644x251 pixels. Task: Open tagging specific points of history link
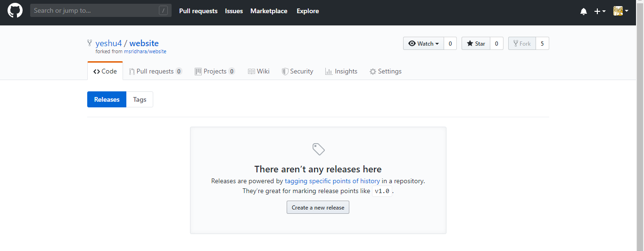[332, 181]
